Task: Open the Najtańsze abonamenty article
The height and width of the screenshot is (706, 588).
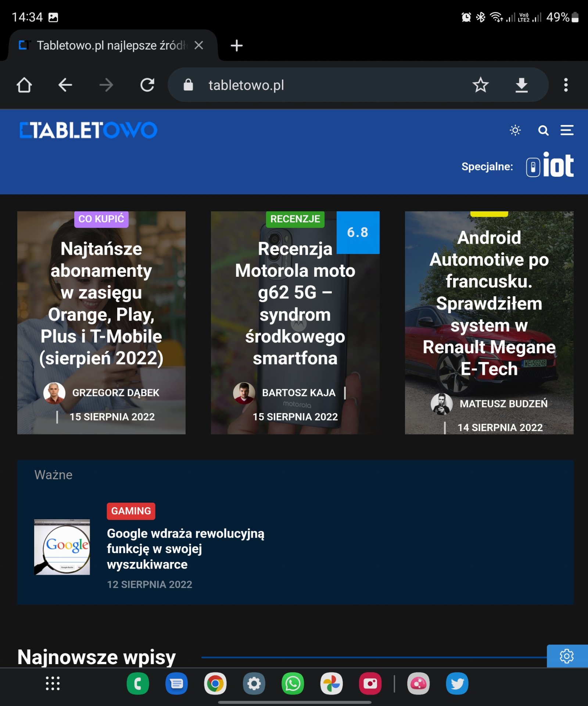Action: tap(101, 304)
